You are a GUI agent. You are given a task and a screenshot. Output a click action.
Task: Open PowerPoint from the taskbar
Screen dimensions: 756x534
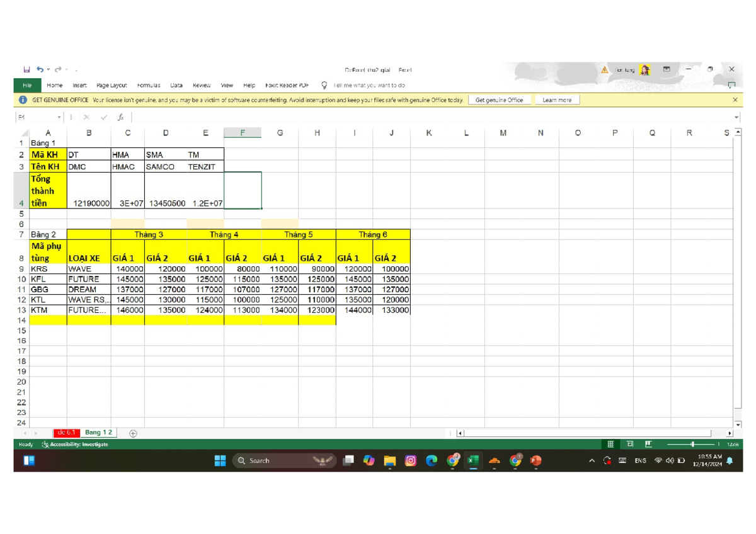[x=536, y=461]
